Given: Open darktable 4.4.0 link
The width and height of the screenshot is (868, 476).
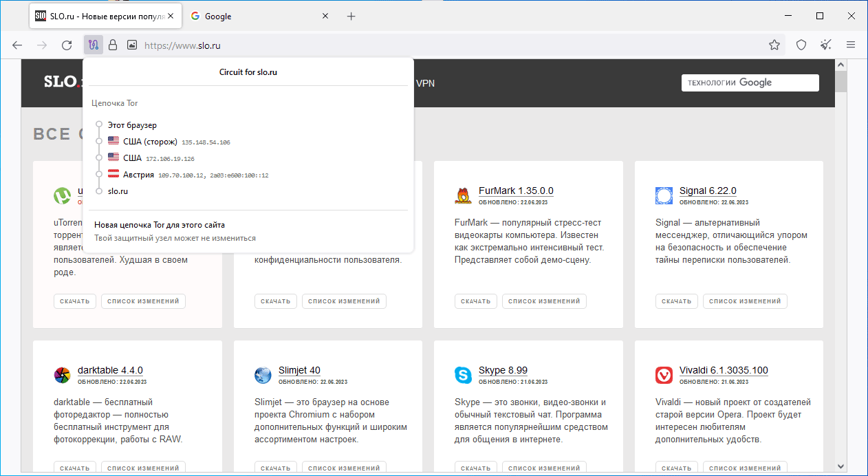Looking at the screenshot, I should (110, 370).
